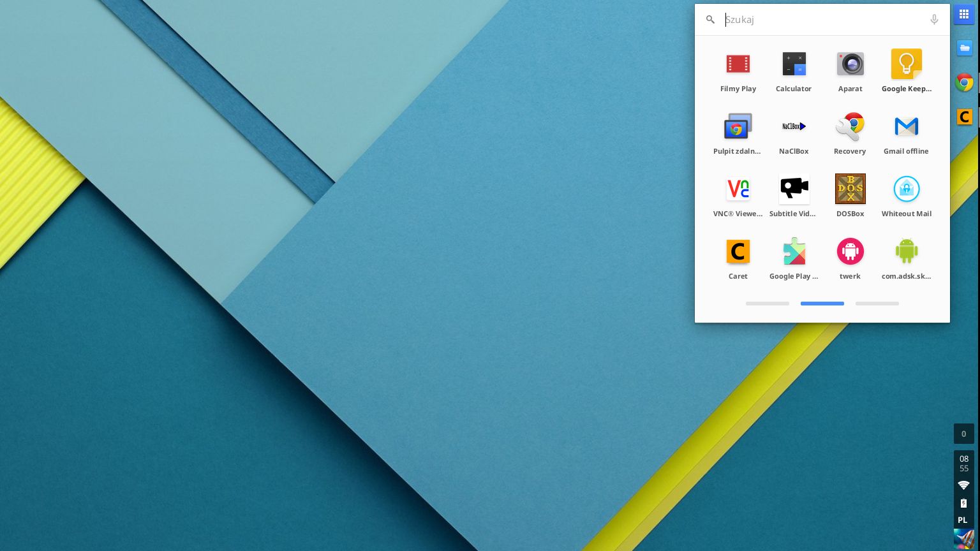The height and width of the screenshot is (551, 980).
Task: Open the notification counter showing 0
Action: (x=964, y=434)
